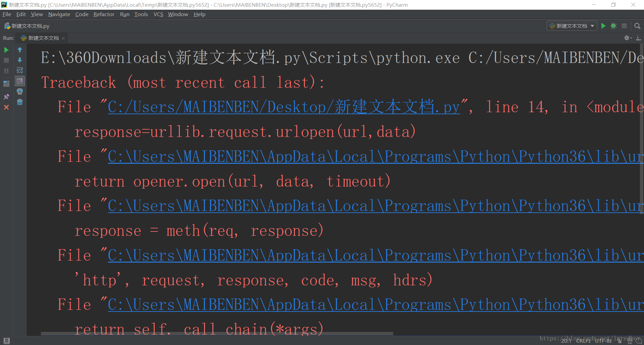The height and width of the screenshot is (345, 644).
Task: Click 新建文本文档.py breadcrumb in navigation bar
Action: tap(27, 26)
